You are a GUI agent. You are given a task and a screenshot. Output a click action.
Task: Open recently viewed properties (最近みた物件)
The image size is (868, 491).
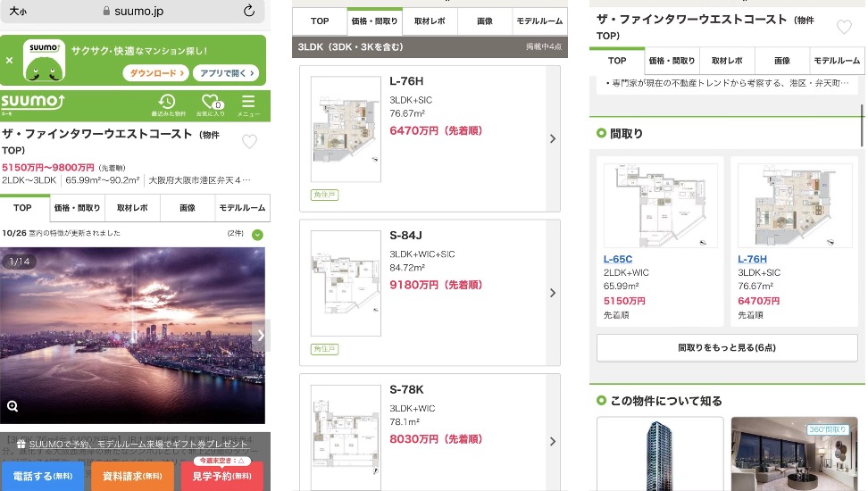click(167, 105)
